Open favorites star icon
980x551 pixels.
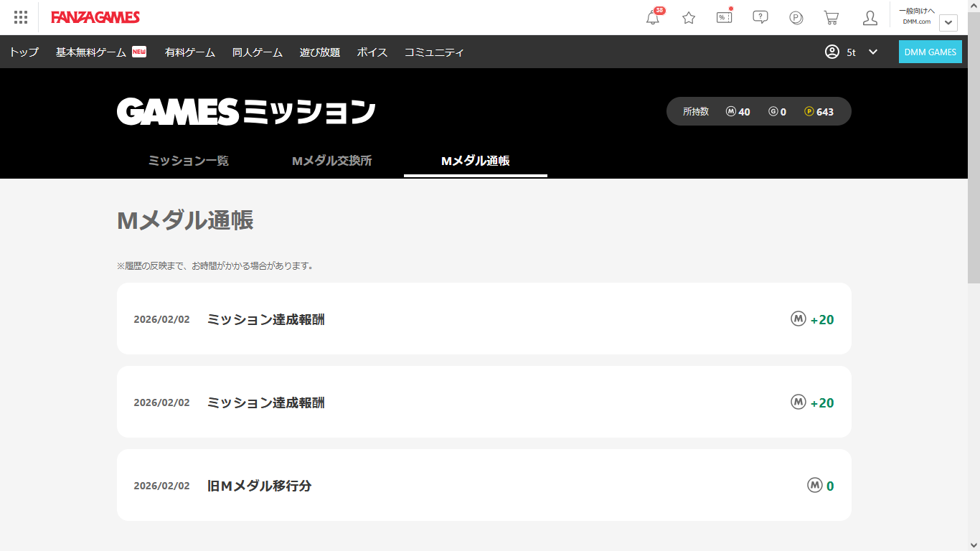[689, 18]
